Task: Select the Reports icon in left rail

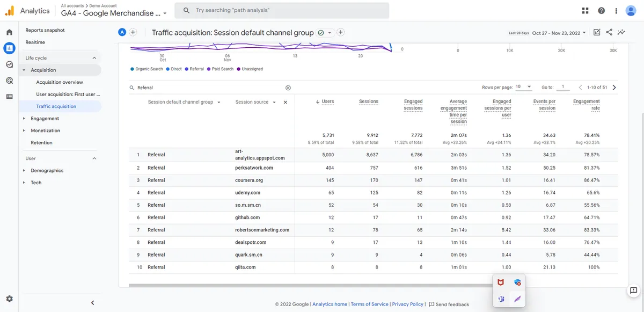Action: pyautogui.click(x=9, y=48)
